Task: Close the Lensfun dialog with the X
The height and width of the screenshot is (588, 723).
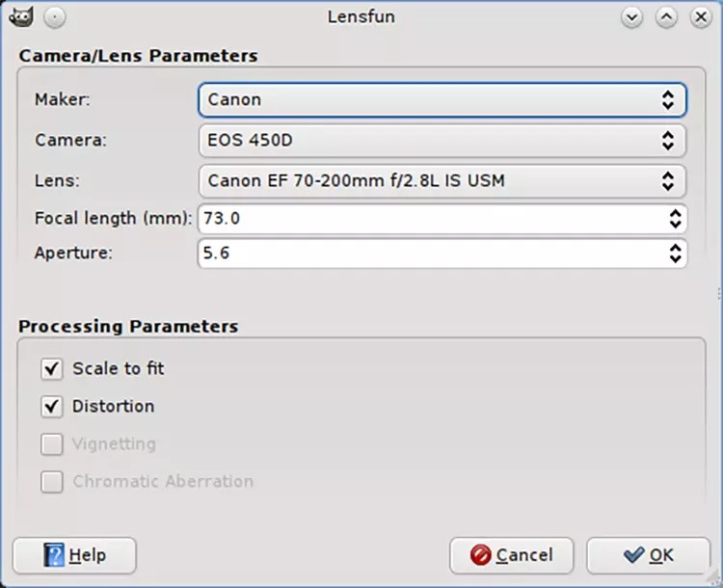Action: tap(699, 16)
